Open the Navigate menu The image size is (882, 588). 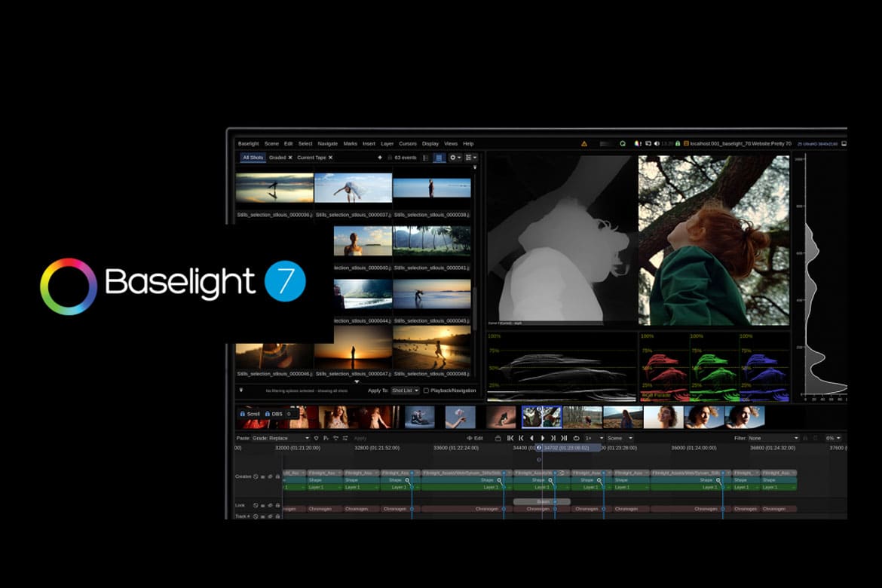327,143
